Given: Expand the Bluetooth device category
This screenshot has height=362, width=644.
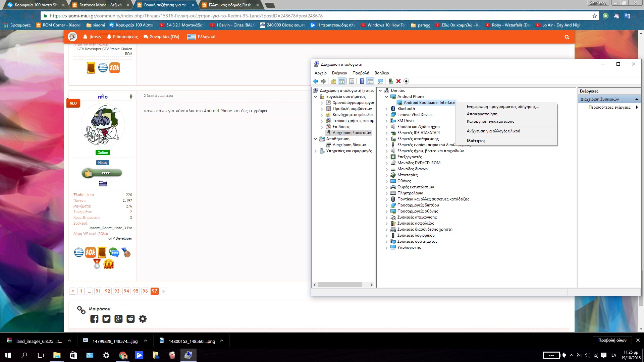Looking at the screenshot, I should click(x=386, y=109).
